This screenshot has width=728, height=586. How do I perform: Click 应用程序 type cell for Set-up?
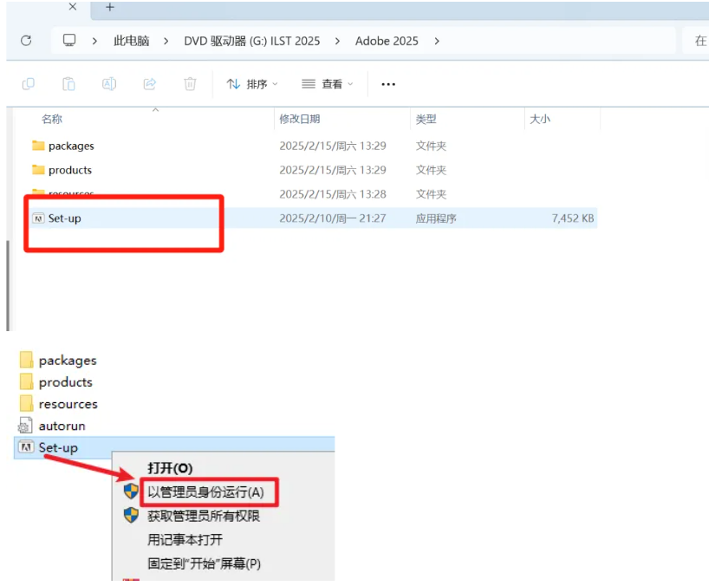pos(436,218)
